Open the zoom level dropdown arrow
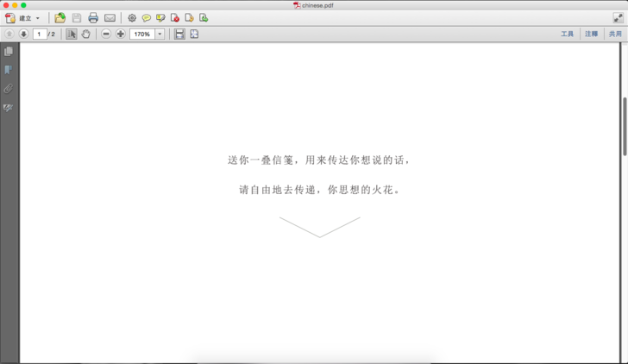The image size is (628, 364). pos(160,35)
